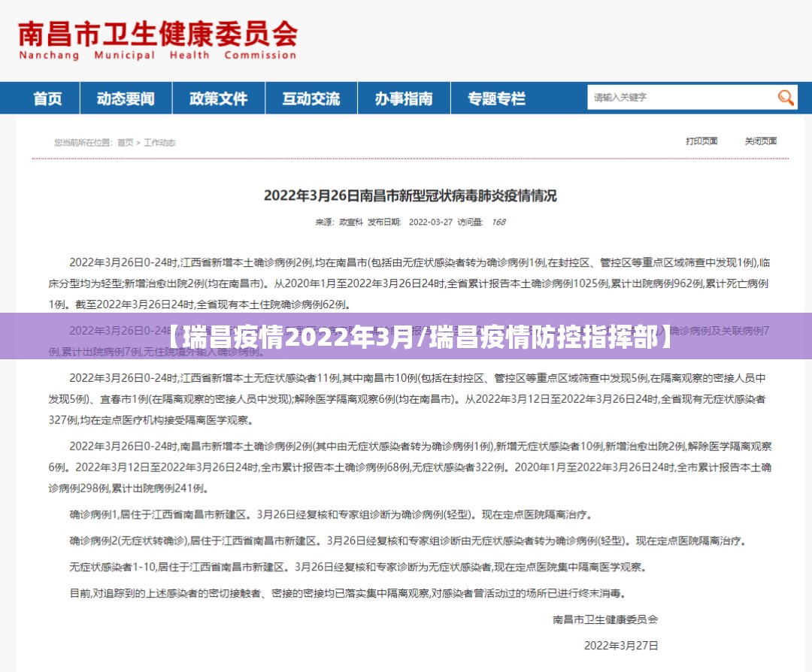Click the paragraph starting 无症状感染者1-10
The height and width of the screenshot is (672, 812).
click(359, 568)
